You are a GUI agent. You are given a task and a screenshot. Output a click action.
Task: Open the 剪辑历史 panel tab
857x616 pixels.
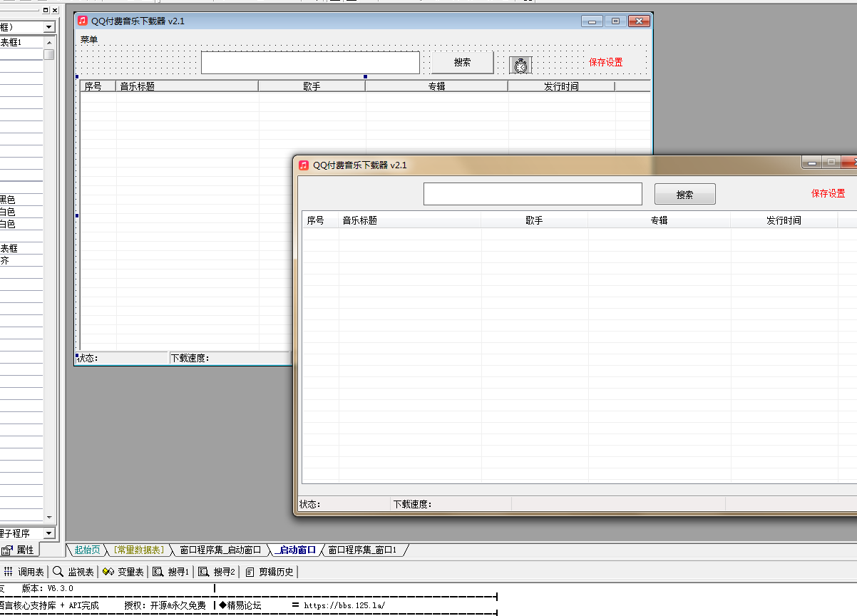click(270, 572)
